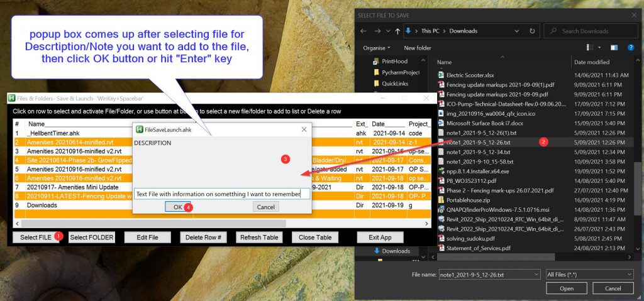Click the Search Downloads field
Viewport: 644px width, 301px height.
pos(591,31)
